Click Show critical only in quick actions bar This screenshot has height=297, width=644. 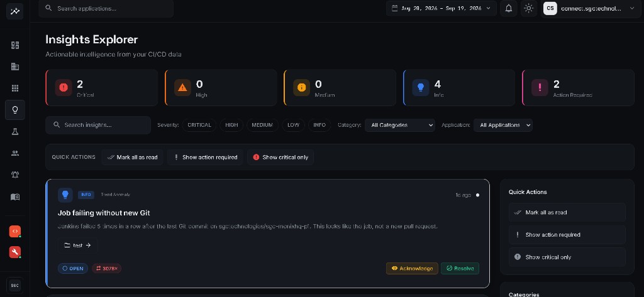coord(280,157)
